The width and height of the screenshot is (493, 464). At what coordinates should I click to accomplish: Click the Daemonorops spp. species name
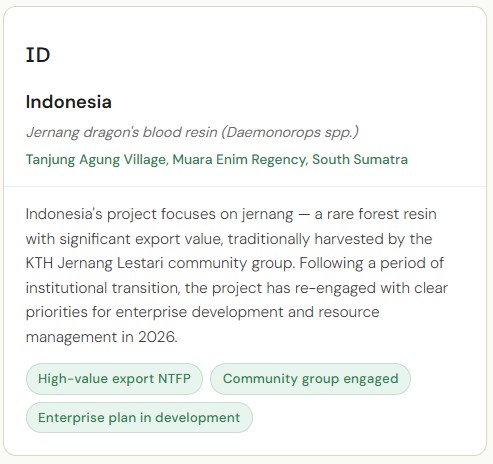click(x=290, y=132)
